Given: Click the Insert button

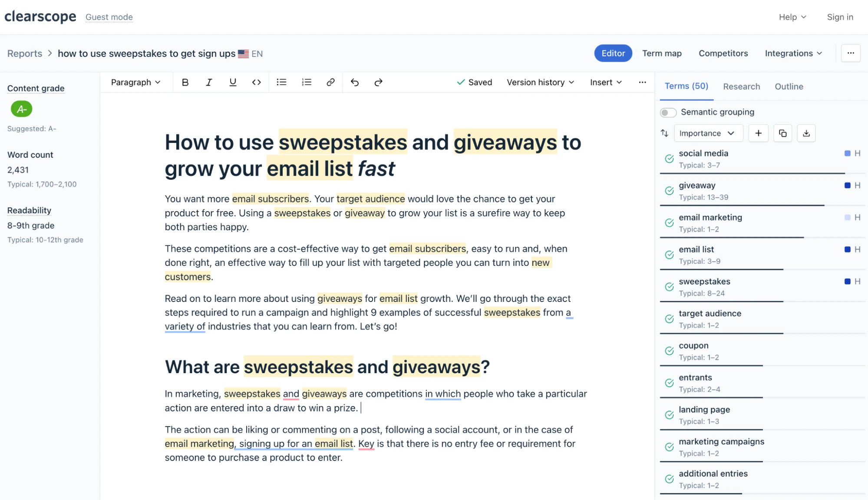Looking at the screenshot, I should 604,82.
